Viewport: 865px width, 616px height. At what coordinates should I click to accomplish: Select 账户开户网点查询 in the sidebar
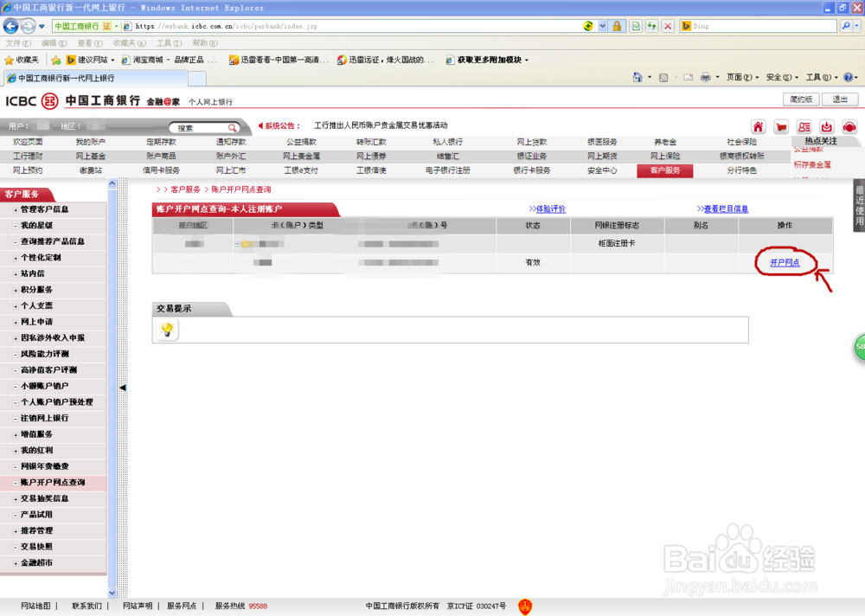coord(54,483)
